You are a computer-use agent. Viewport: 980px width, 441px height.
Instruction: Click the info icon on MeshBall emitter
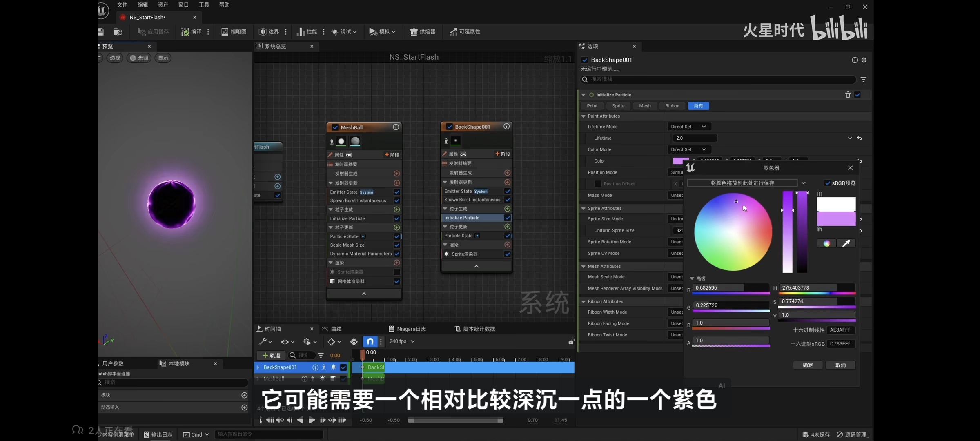tap(396, 127)
